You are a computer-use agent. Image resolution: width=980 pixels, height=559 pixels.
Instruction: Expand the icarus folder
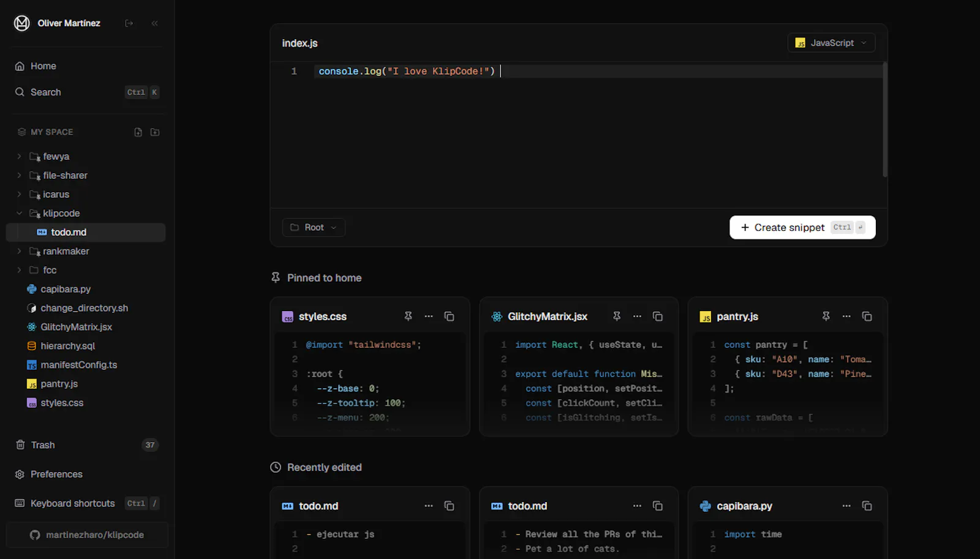19,195
